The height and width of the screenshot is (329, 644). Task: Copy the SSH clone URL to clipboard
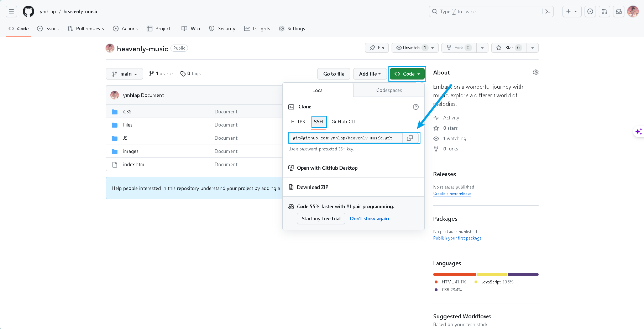click(410, 138)
